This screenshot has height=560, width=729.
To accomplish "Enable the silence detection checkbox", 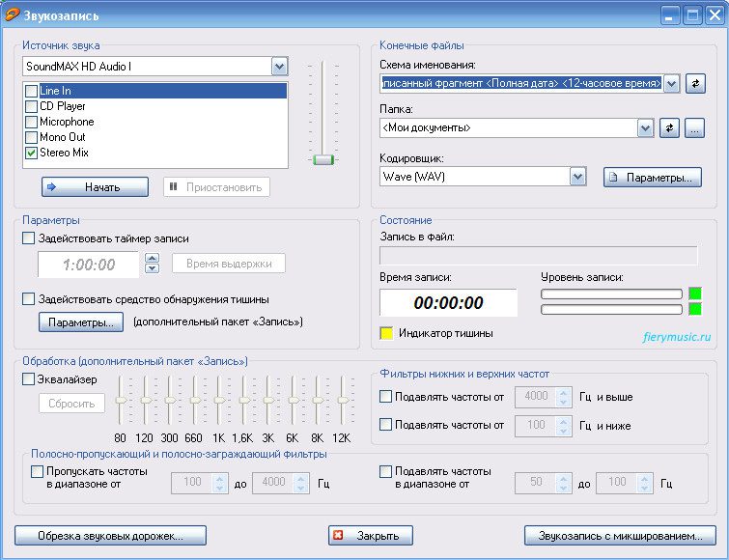I will click(28, 298).
